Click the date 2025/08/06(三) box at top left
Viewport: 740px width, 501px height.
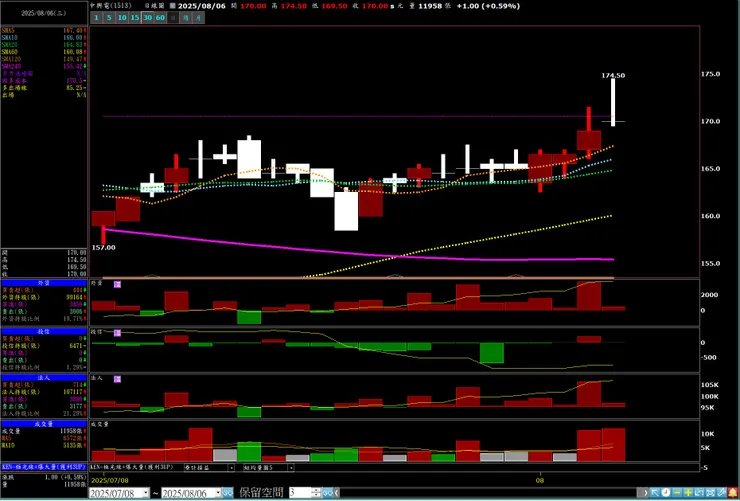(x=43, y=14)
